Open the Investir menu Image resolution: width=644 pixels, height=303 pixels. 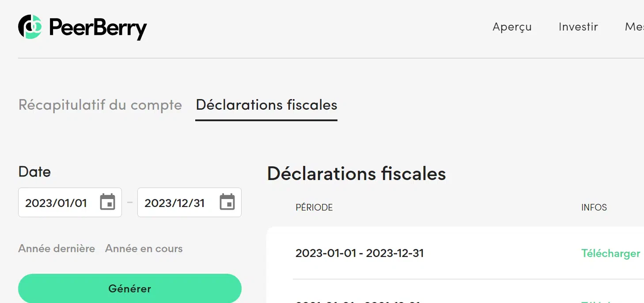tap(578, 27)
